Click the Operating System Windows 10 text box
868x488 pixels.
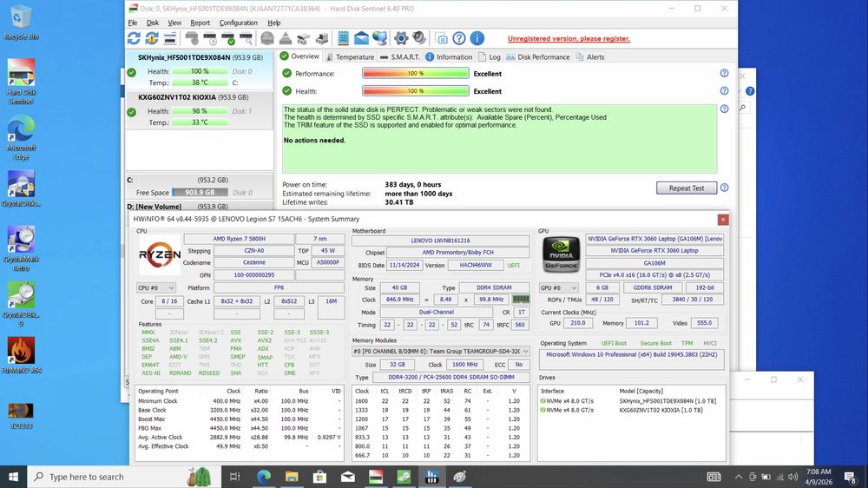(x=631, y=359)
